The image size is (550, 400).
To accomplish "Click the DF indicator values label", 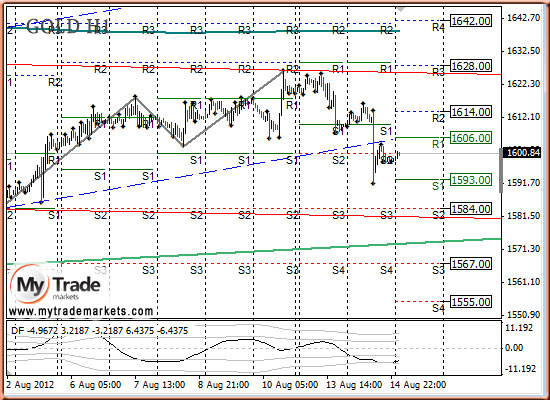I will (100, 331).
